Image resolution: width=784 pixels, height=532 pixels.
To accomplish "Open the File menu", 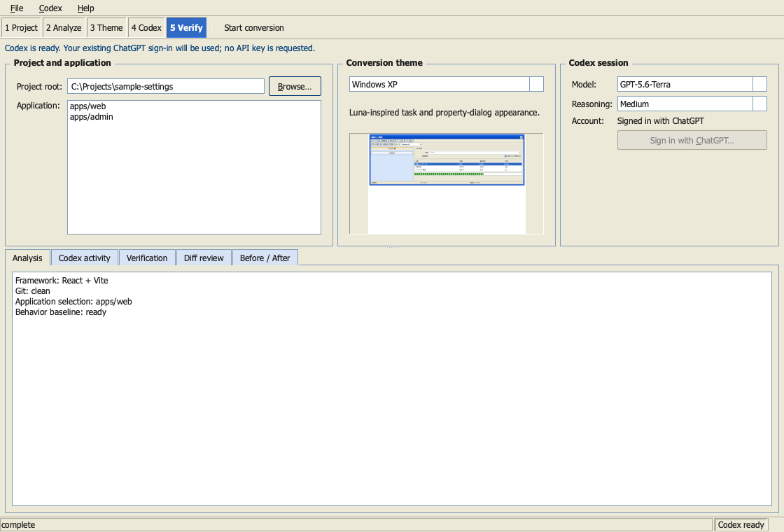I will click(x=17, y=8).
